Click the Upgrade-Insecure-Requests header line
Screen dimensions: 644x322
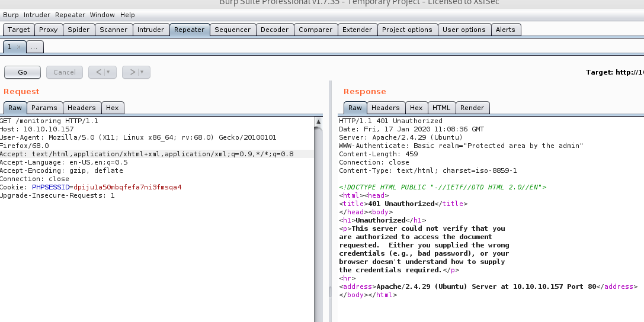click(x=57, y=195)
